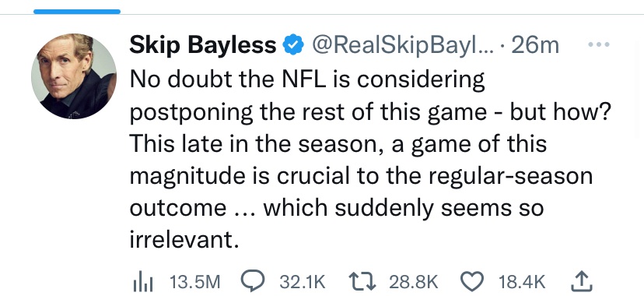Click the 'No doubt the NFL' opening line
The image size is (644, 296).
307,79
